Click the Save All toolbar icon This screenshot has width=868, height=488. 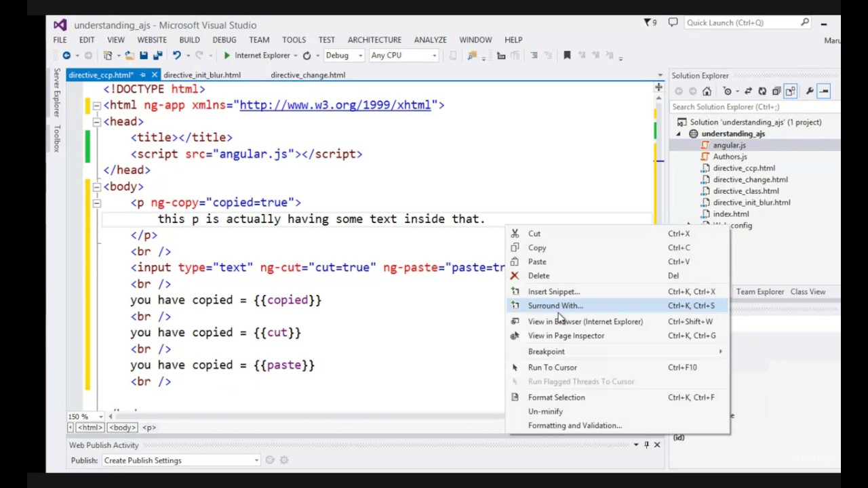[157, 56]
